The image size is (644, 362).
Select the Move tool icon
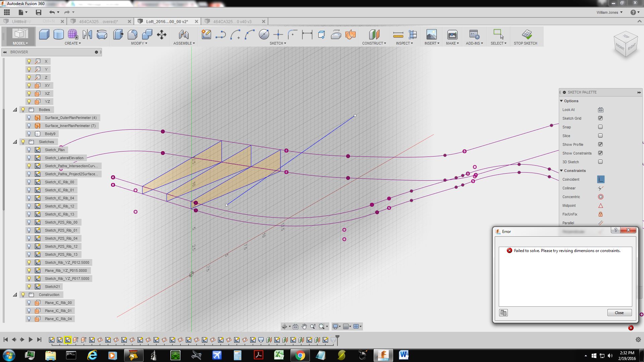pyautogui.click(x=162, y=35)
